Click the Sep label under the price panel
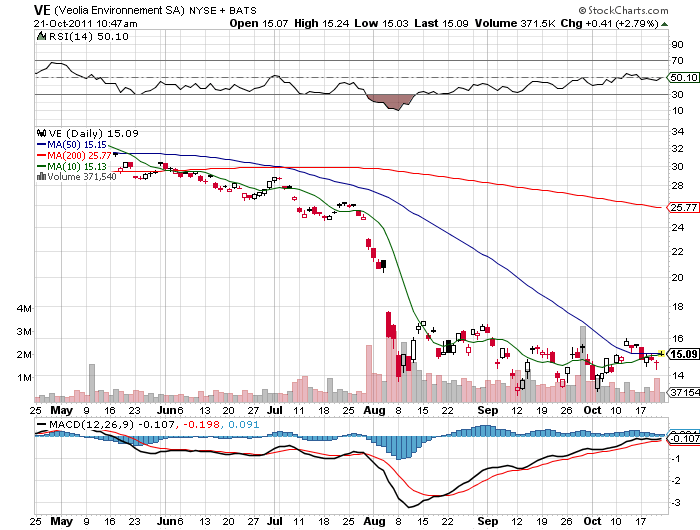This screenshot has width=700, height=530. [x=488, y=410]
